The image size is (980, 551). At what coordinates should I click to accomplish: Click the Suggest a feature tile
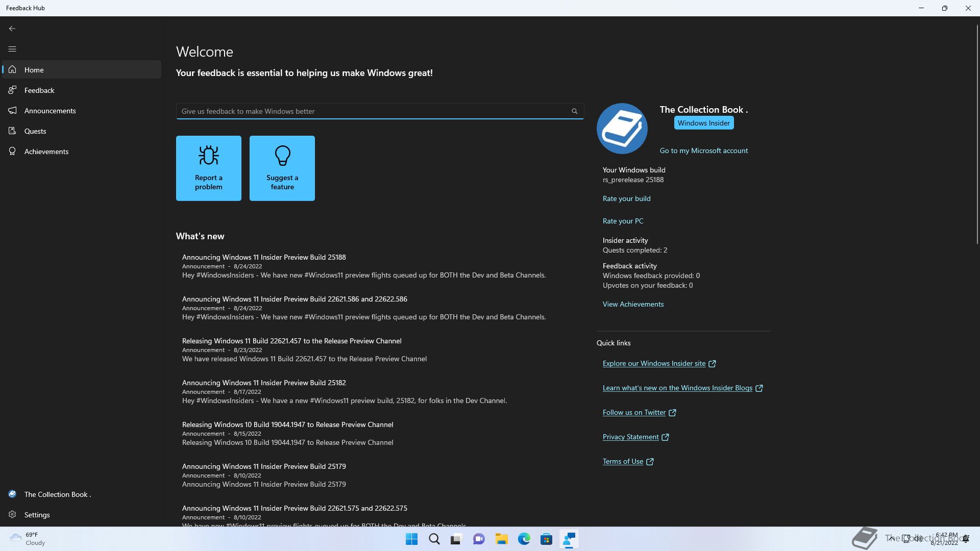(282, 168)
